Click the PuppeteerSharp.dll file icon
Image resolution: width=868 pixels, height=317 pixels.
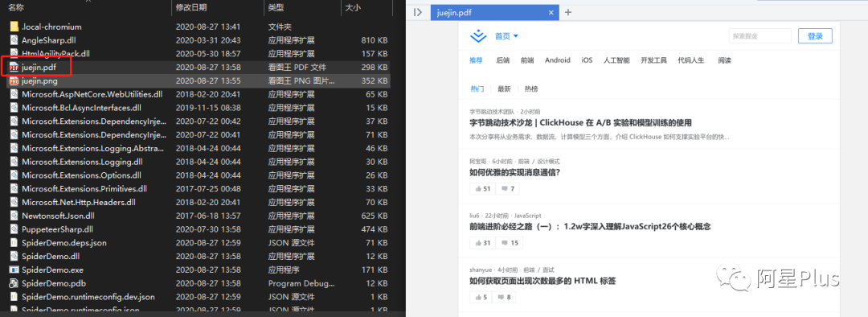(14, 229)
